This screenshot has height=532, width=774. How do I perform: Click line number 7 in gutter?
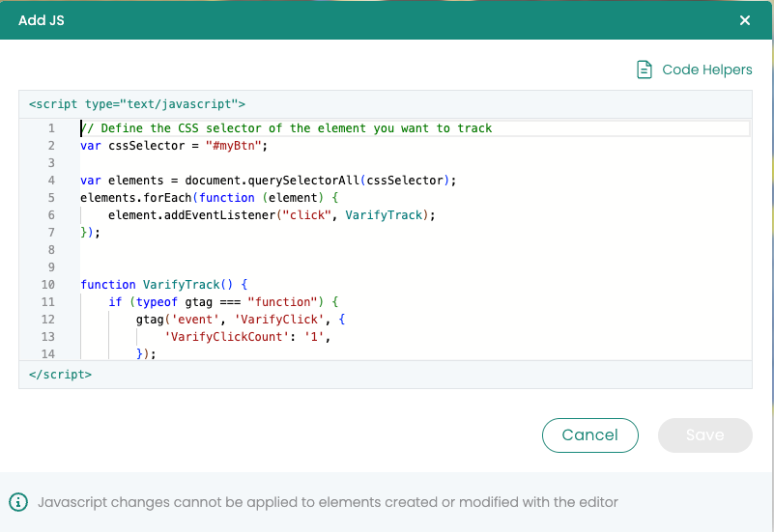[51, 233]
